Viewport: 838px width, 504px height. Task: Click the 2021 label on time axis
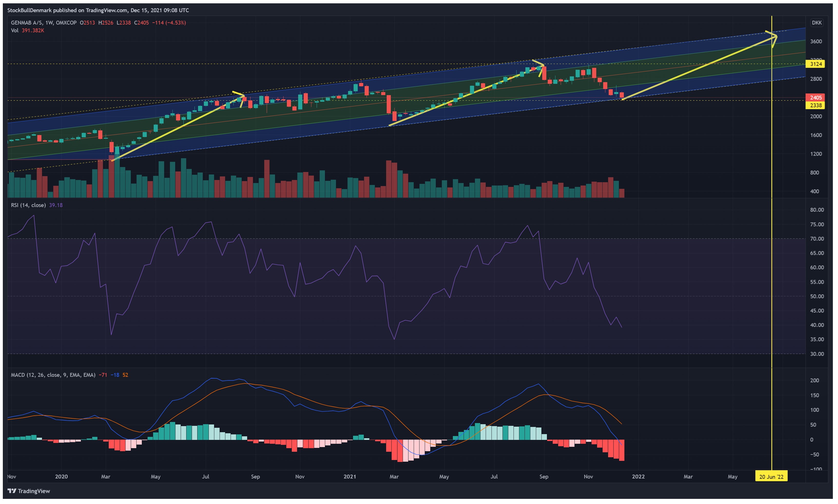[350, 477]
